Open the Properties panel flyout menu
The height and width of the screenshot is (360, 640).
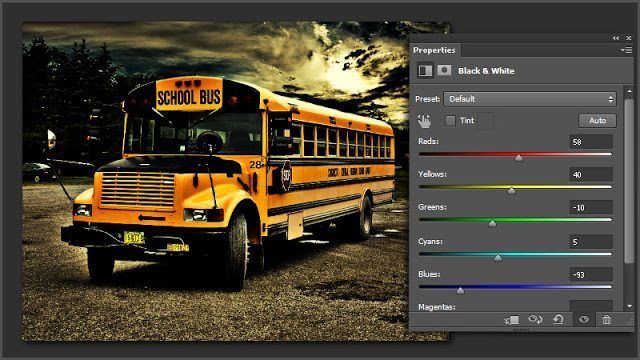point(627,50)
